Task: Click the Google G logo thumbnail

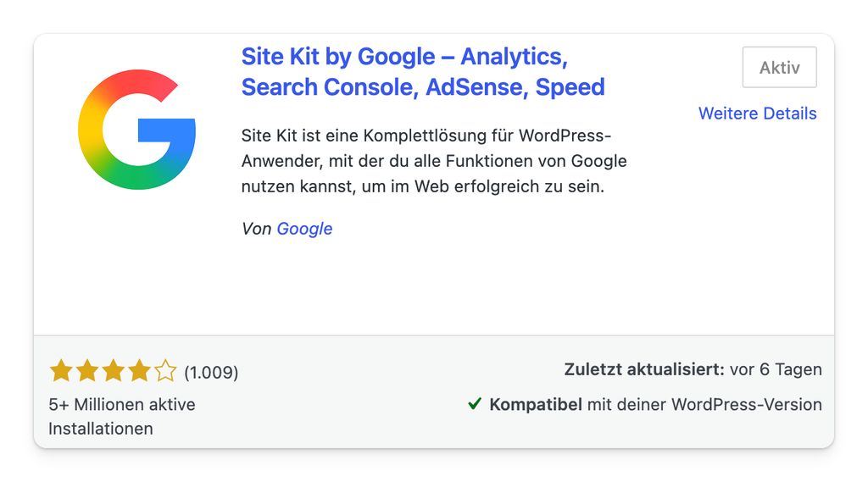Action: pos(136,130)
